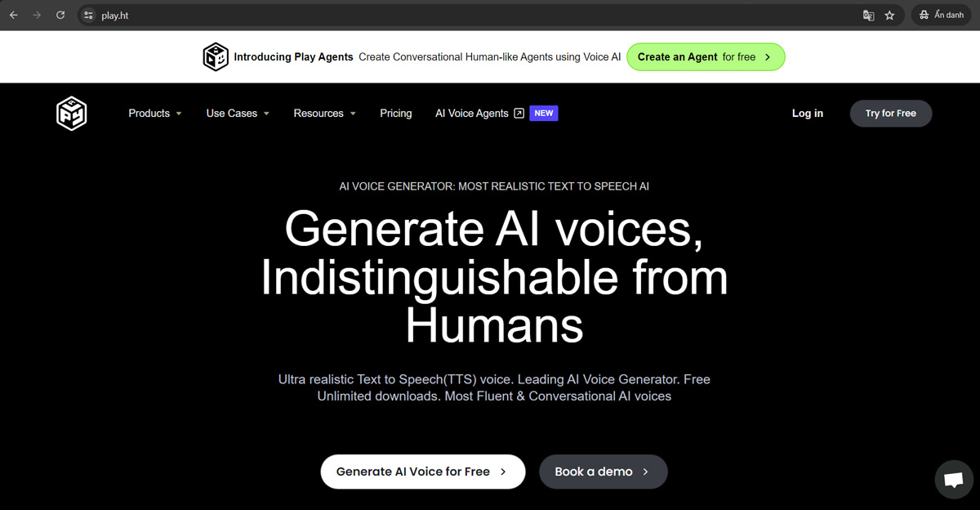Screen dimensions: 980x510
Task: Expand the Use Cases dropdown menu
Action: coord(237,114)
